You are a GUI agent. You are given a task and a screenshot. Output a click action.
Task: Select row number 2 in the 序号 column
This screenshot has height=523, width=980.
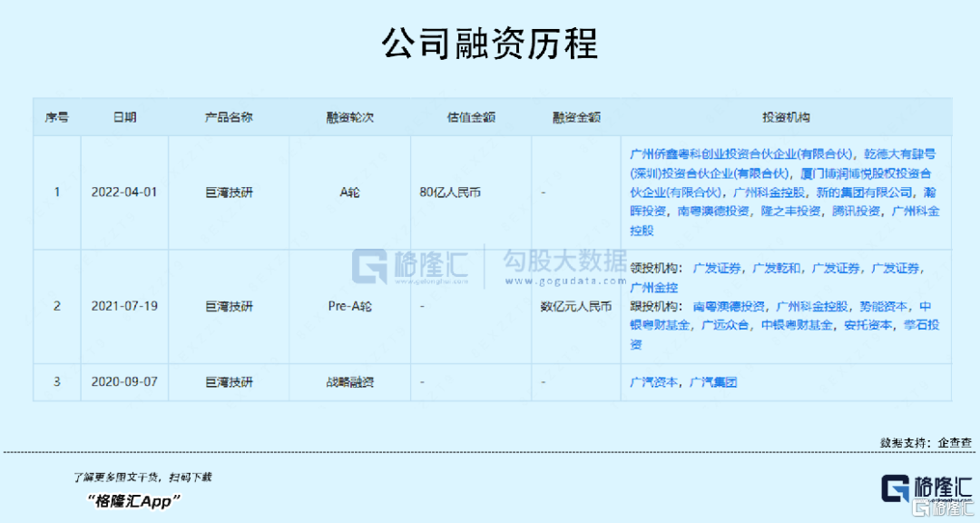pos(57,307)
